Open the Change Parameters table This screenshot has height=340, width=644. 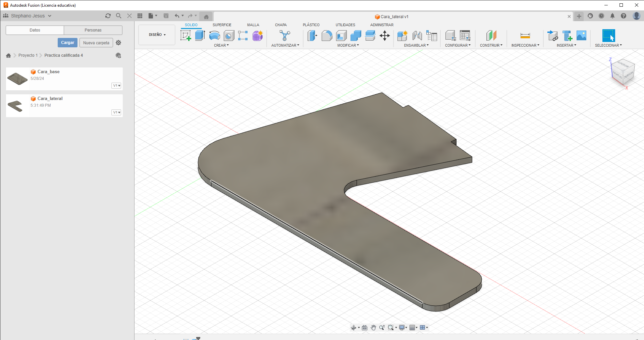(x=465, y=36)
